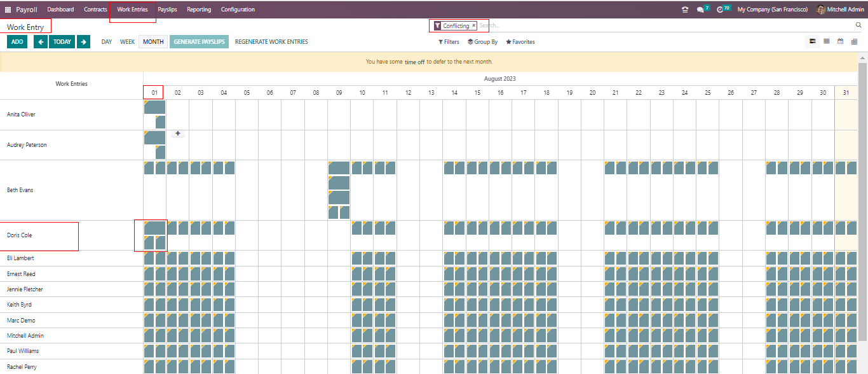The height and width of the screenshot is (374, 868).
Task: Remove the Conflicting filter tag
Action: (x=473, y=25)
